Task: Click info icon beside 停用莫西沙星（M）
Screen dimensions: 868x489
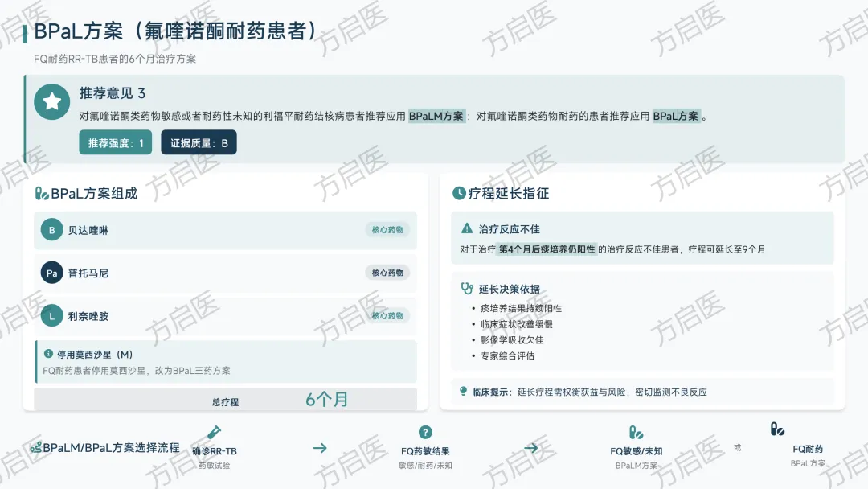Action: coord(48,353)
